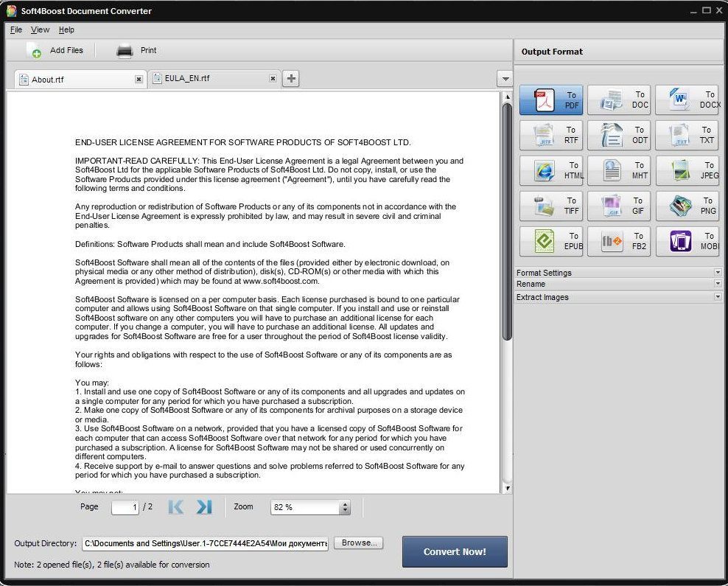Screen dimensions: 728x586
Task: Go to next page with arrow control
Action: pyautogui.click(x=204, y=507)
